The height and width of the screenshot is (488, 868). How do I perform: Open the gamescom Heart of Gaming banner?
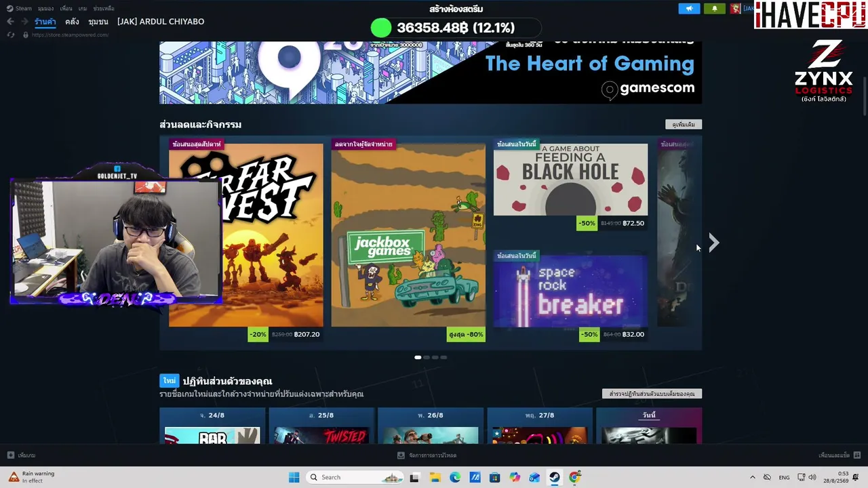click(431, 73)
